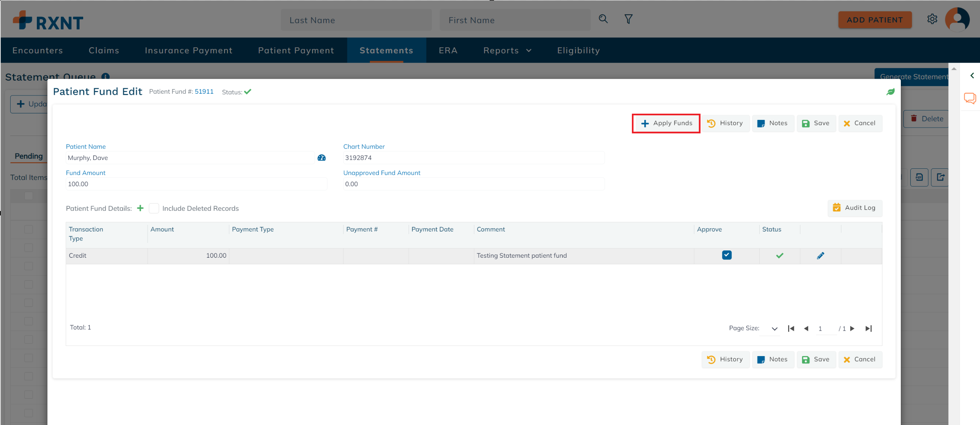Open the chat bubble icon
Image resolution: width=980 pixels, height=425 pixels.
click(970, 98)
